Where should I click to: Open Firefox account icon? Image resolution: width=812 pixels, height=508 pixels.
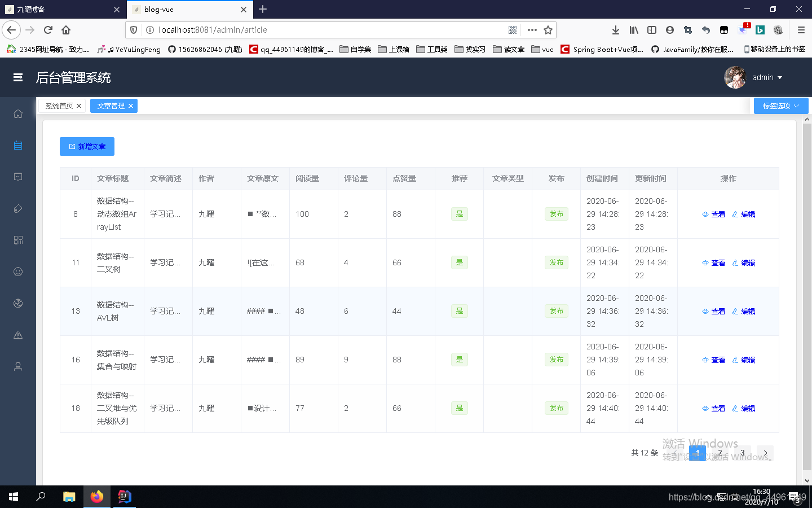[x=670, y=30]
